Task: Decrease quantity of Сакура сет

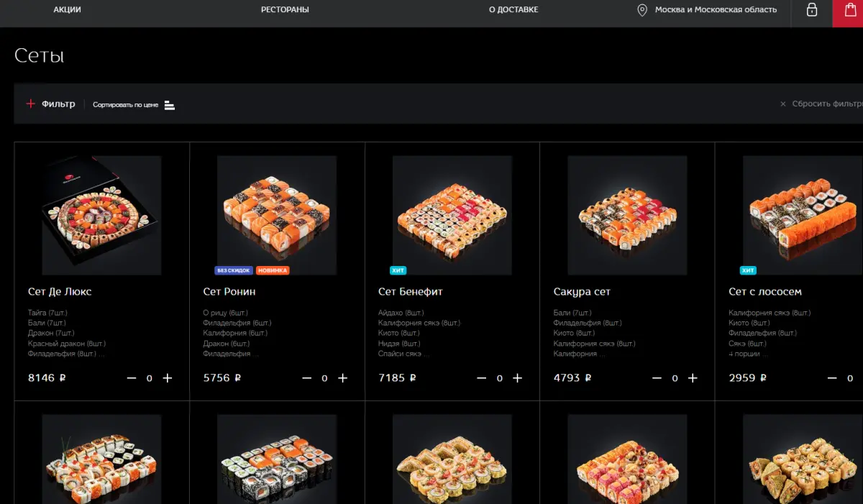Action: pyautogui.click(x=657, y=378)
